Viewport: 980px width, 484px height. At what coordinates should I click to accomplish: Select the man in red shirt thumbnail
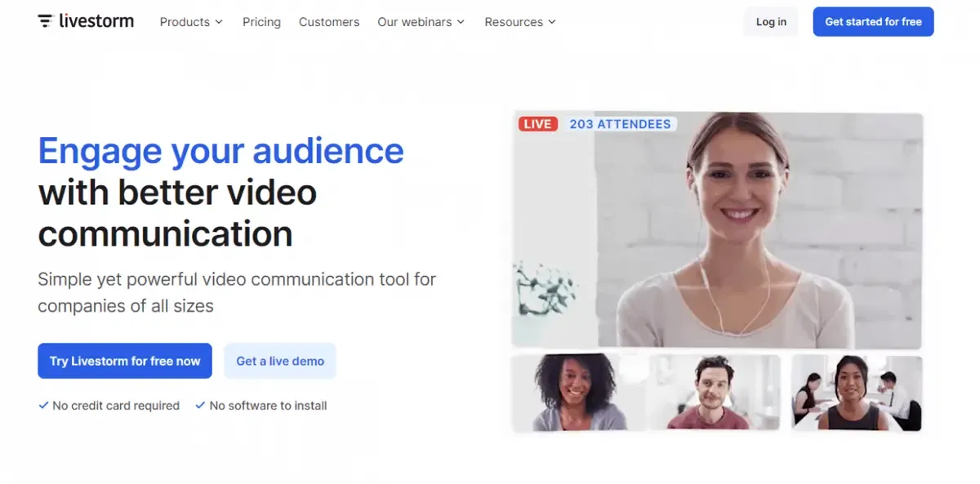[713, 392]
